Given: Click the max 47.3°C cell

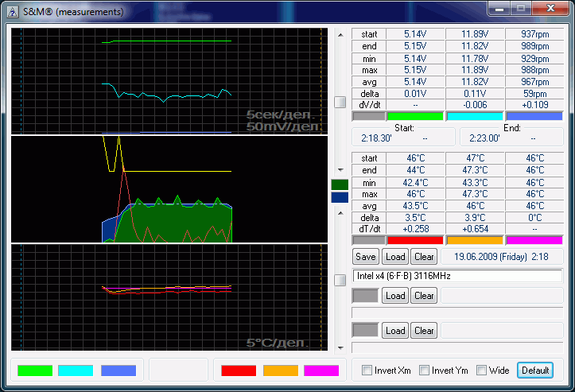Looking at the screenshot, I should [475, 194].
